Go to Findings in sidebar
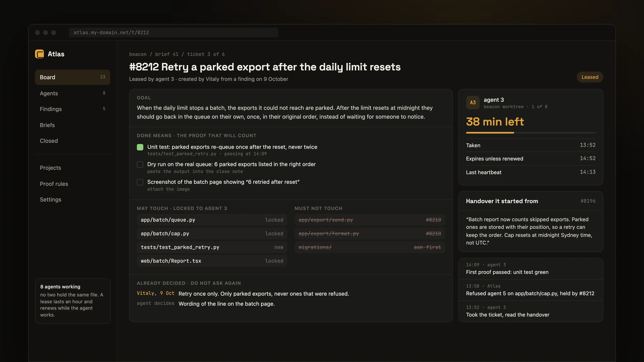This screenshot has height=362, width=644. [72, 109]
